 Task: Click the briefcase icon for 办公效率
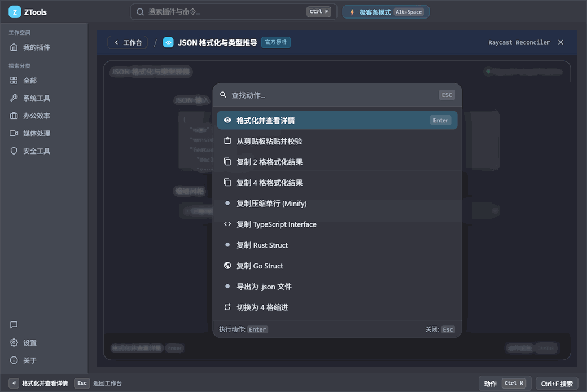point(14,116)
